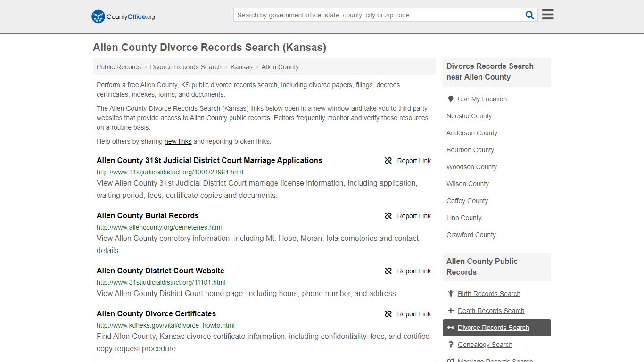Image resolution: width=644 pixels, height=362 pixels.
Task: Open Divorce Records Search breadcrumb
Action: 186,67
